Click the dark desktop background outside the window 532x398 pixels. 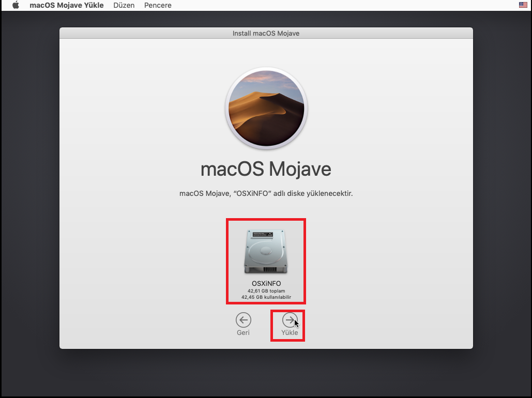[x=31, y=207]
